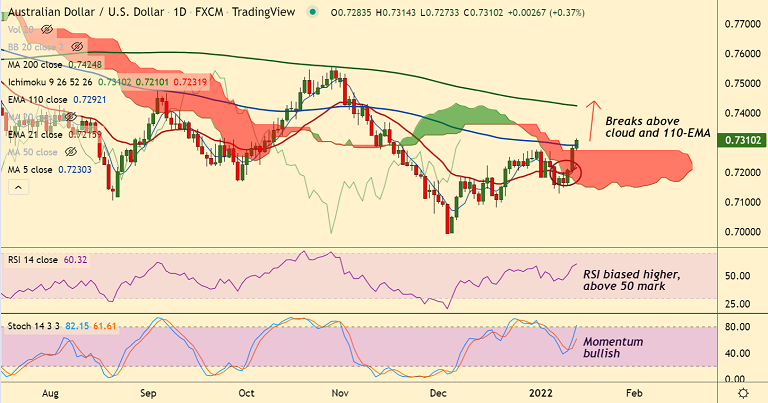Click the Feb label on time axis
Viewport: 768px width, 403px height.
(x=634, y=393)
